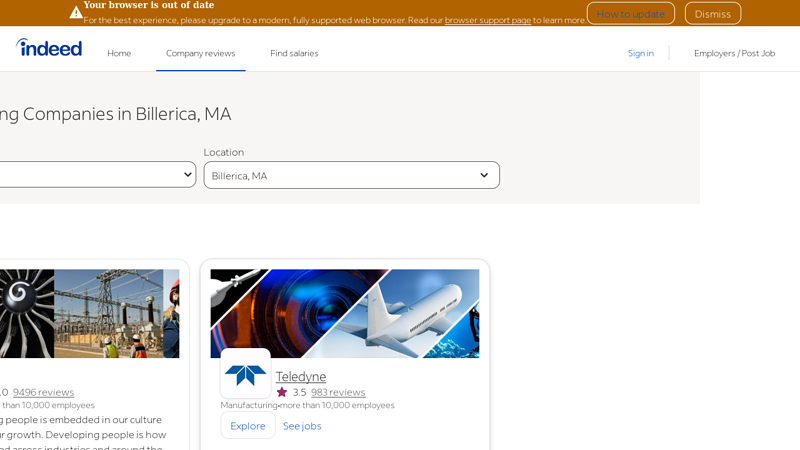Image resolution: width=800 pixels, height=450 pixels.
Task: Click the Sign in link
Action: 640,53
